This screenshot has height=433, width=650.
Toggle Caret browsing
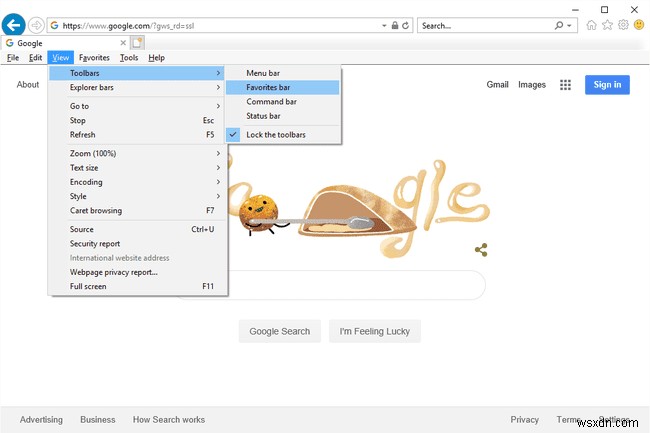138,210
